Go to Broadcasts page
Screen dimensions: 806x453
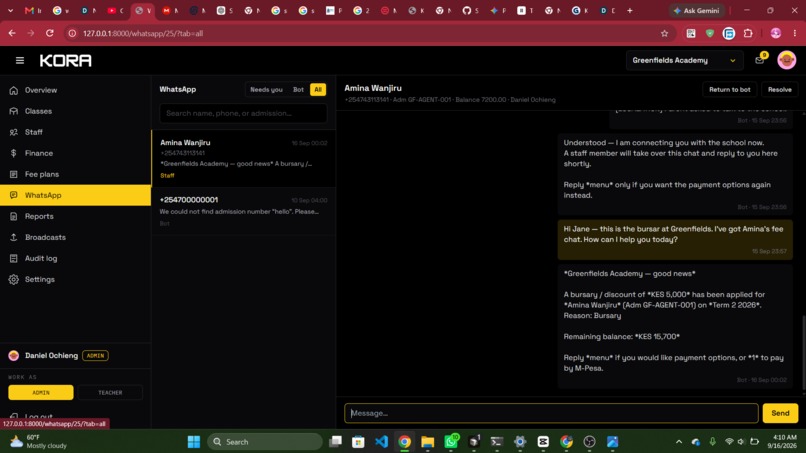(x=76, y=238)
